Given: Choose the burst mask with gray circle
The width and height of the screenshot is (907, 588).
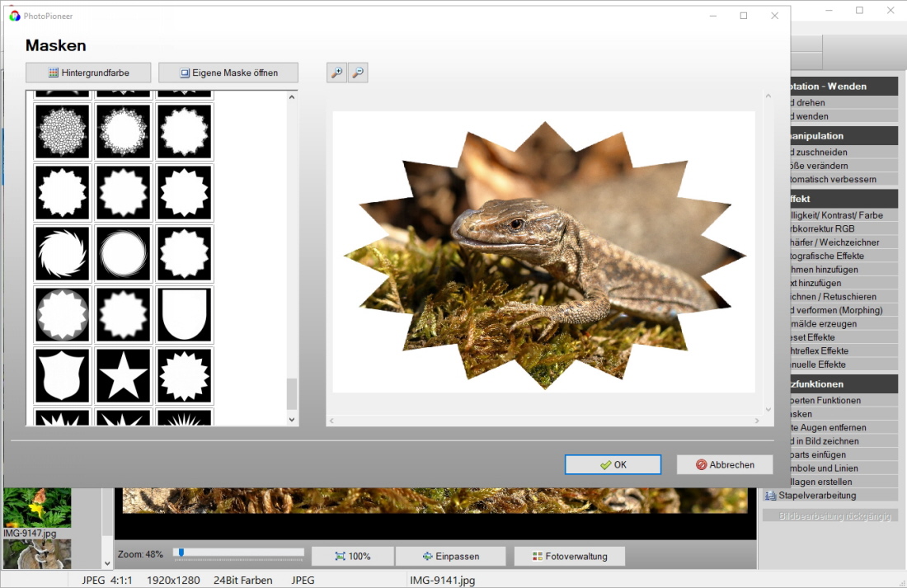Looking at the screenshot, I should [63, 314].
